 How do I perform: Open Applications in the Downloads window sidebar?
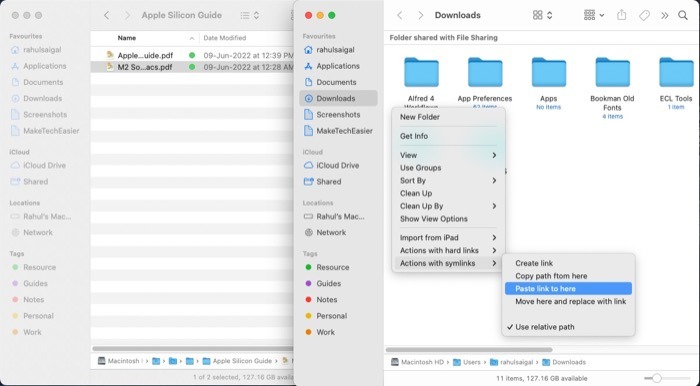(338, 66)
